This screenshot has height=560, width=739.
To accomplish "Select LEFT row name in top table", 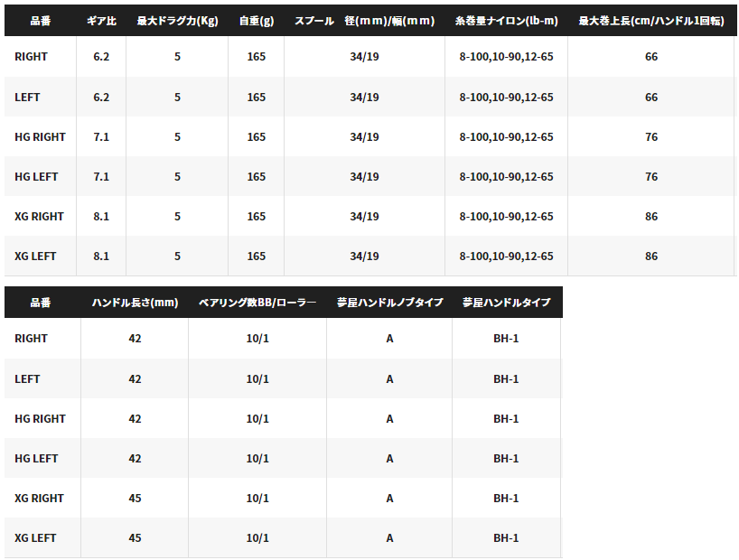I will [x=27, y=98].
